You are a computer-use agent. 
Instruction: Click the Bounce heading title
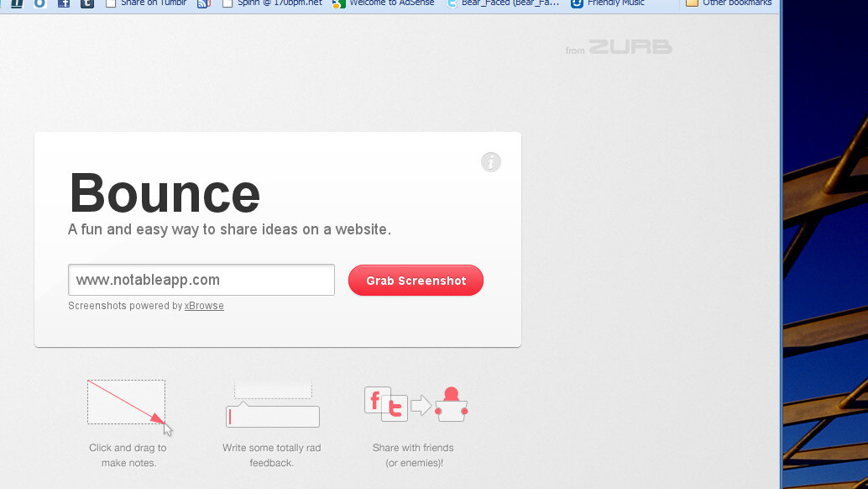pos(165,193)
